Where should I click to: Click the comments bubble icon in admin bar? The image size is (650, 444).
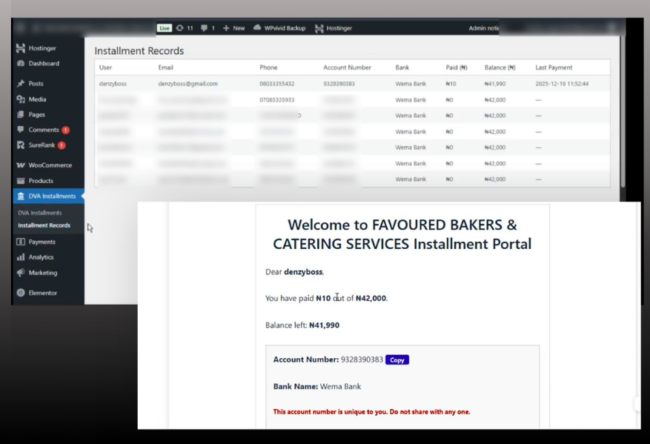pyautogui.click(x=204, y=28)
